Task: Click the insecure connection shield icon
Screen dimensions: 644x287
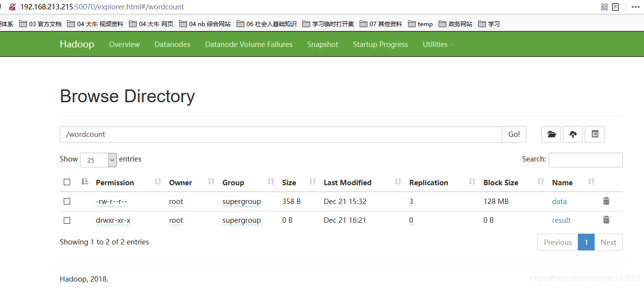Action: (x=12, y=7)
